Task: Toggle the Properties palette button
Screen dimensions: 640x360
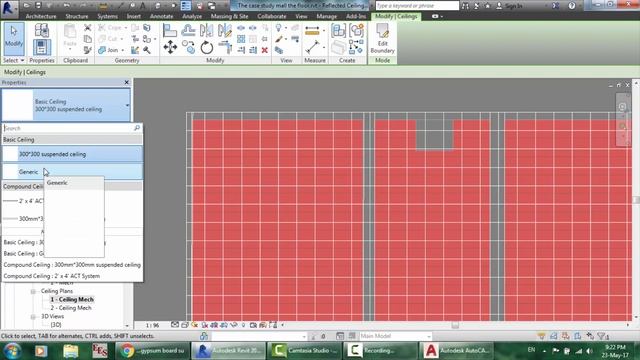Action: [42, 47]
